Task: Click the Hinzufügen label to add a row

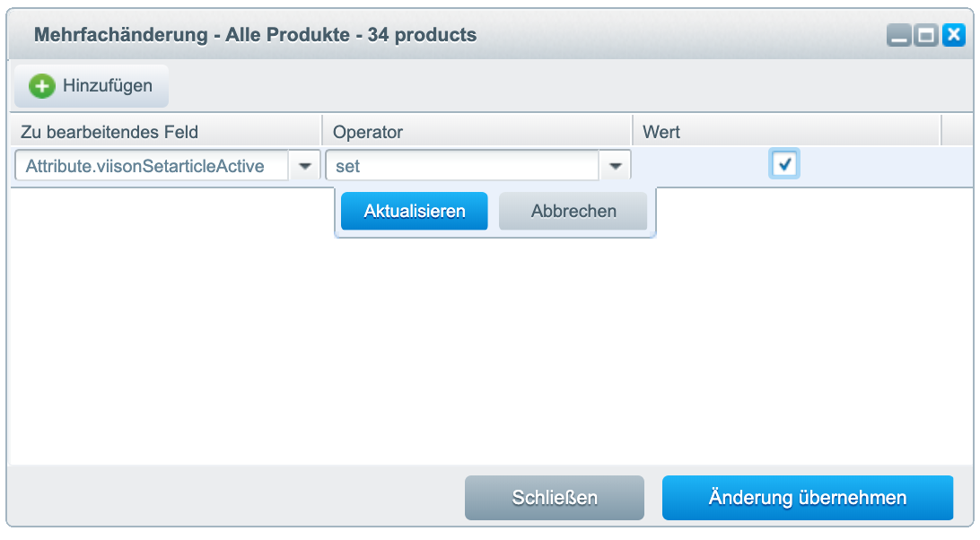Action: click(107, 86)
